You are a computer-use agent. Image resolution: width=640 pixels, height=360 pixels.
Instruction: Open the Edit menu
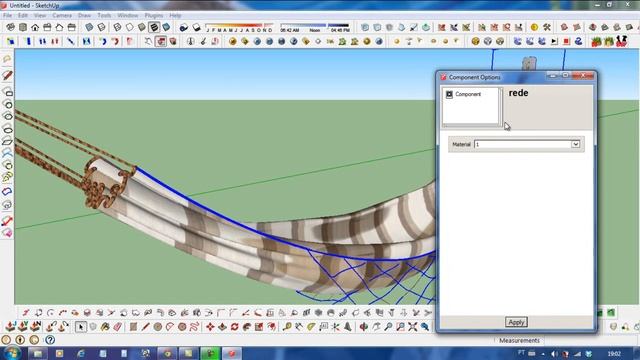click(23, 16)
